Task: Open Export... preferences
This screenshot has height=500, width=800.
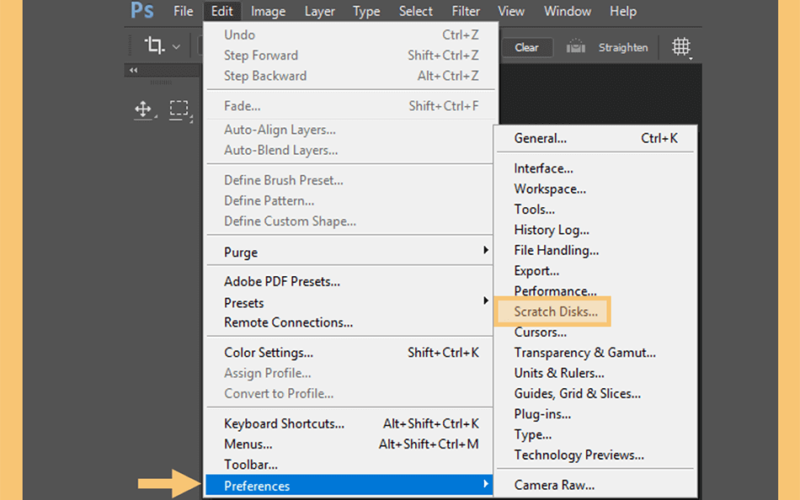Action: 595,270
